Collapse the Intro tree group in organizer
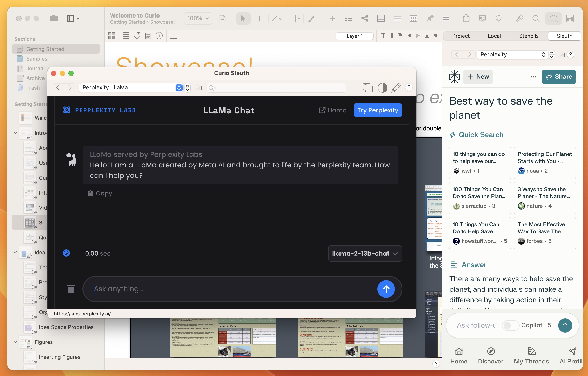 click(x=15, y=133)
